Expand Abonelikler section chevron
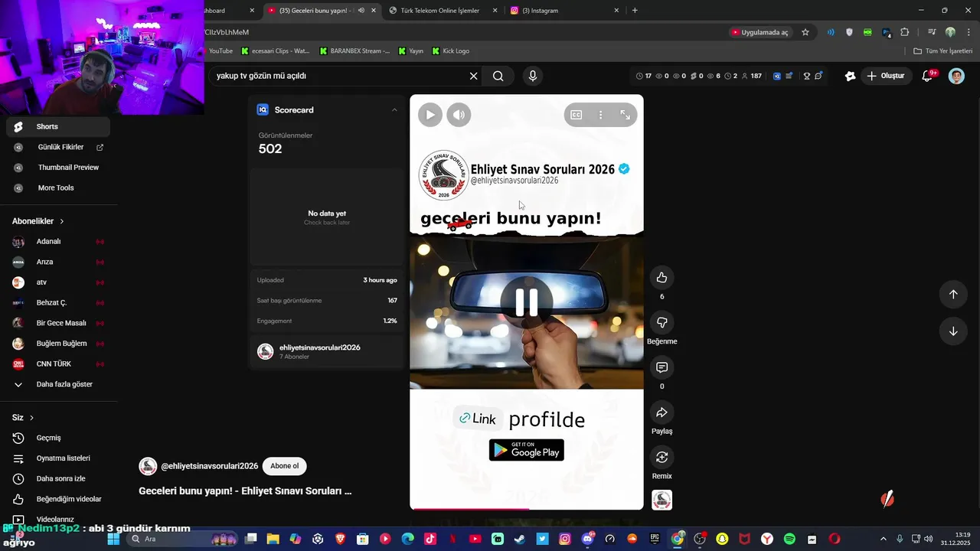The width and height of the screenshot is (980, 551). coord(62,221)
